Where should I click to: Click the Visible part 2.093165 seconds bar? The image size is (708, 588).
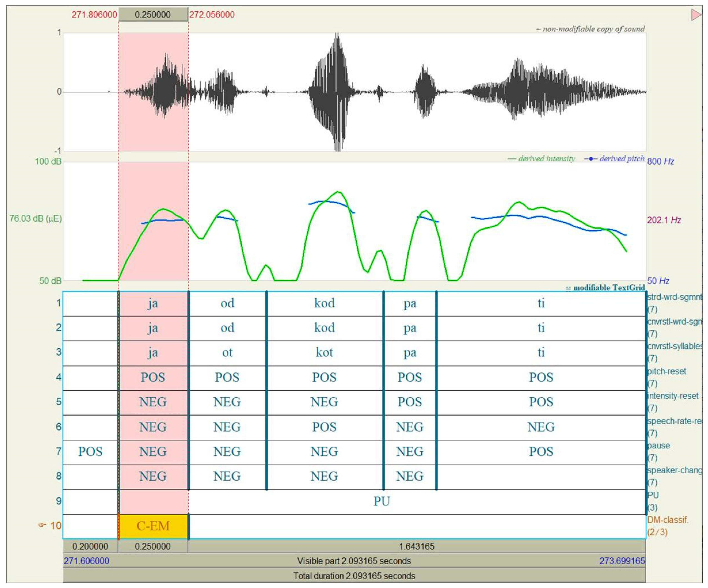tap(354, 561)
